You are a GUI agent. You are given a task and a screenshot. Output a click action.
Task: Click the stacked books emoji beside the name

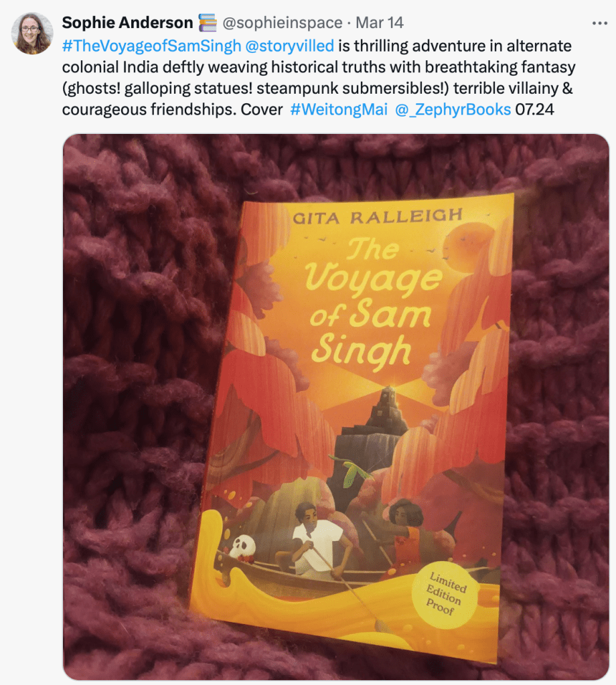tap(208, 23)
